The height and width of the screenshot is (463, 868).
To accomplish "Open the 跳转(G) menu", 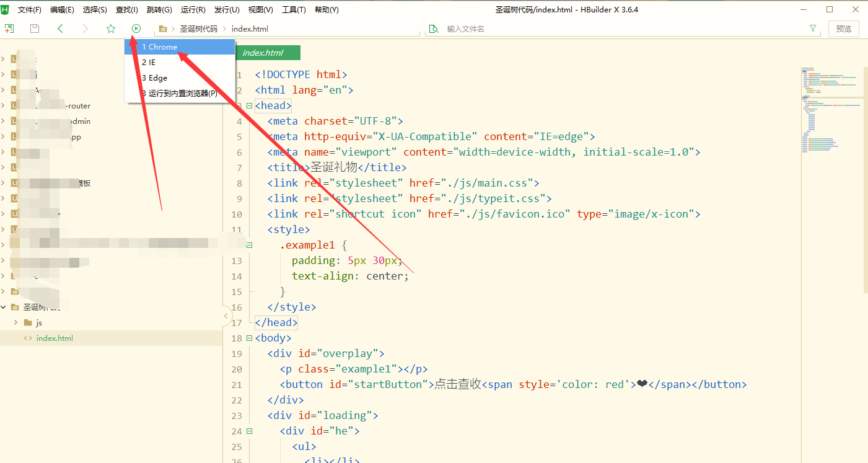I will (x=159, y=9).
